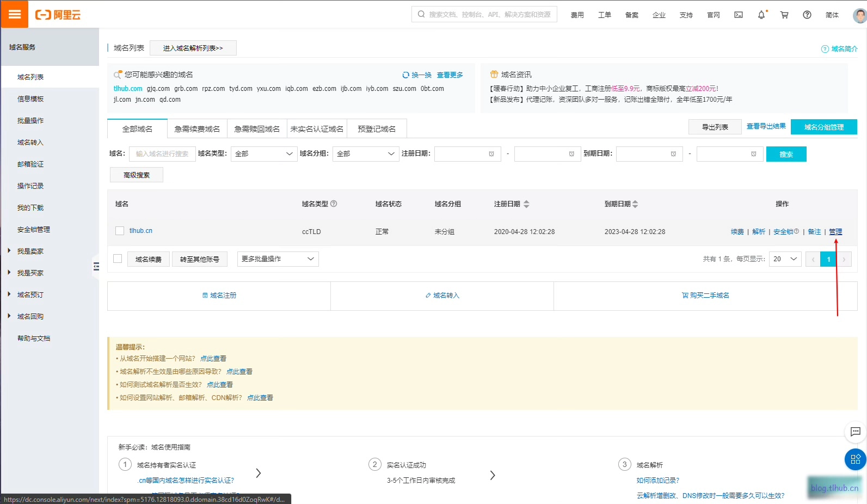Sort by 注册日期 column arrows
Viewport: 867px width, 504px height.
[526, 204]
